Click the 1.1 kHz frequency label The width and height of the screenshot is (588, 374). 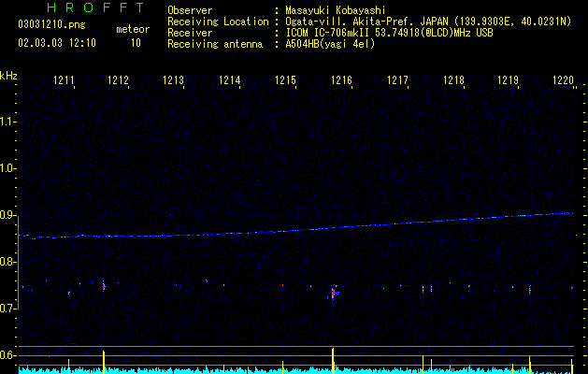[x=7, y=122]
